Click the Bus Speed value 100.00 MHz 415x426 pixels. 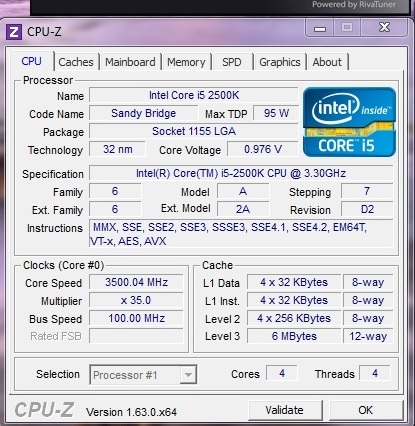(x=136, y=318)
